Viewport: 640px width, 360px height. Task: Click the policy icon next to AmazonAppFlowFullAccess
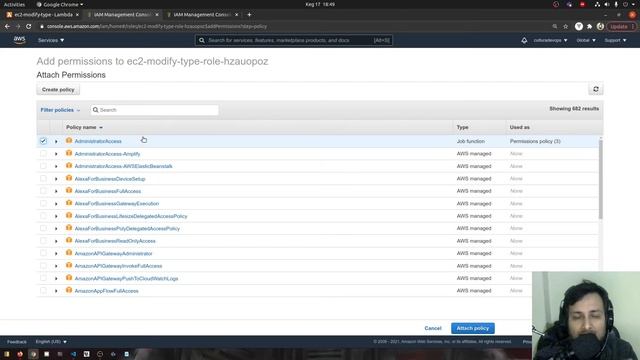tap(69, 290)
